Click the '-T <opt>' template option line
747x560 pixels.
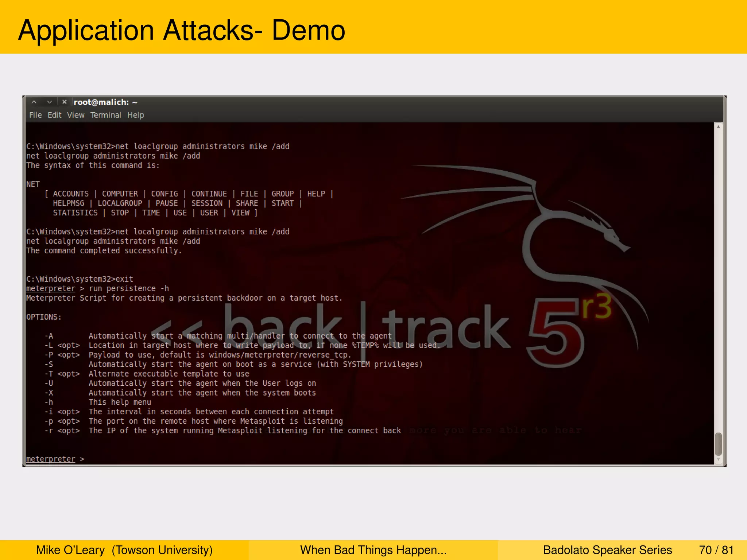point(147,374)
